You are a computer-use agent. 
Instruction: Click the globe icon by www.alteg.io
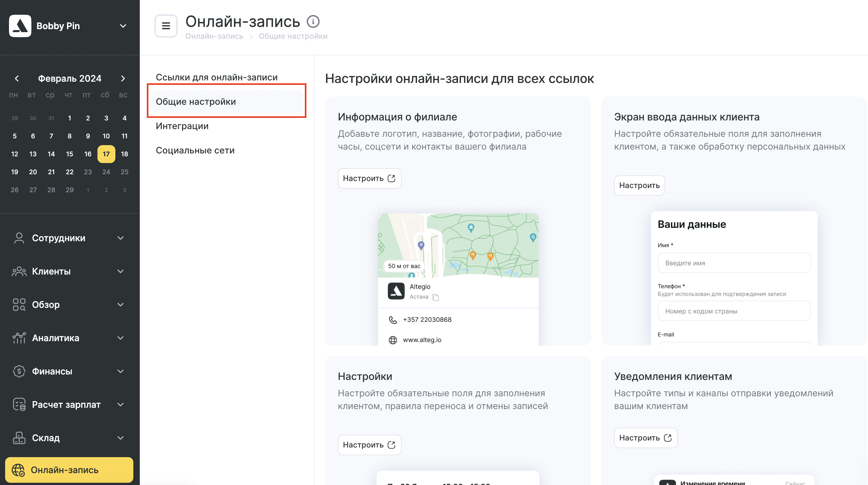[393, 340]
